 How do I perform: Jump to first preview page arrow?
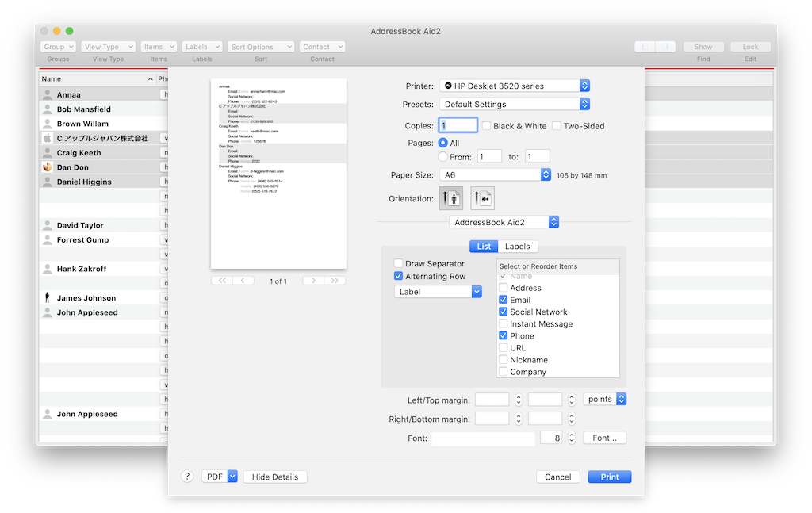221,281
